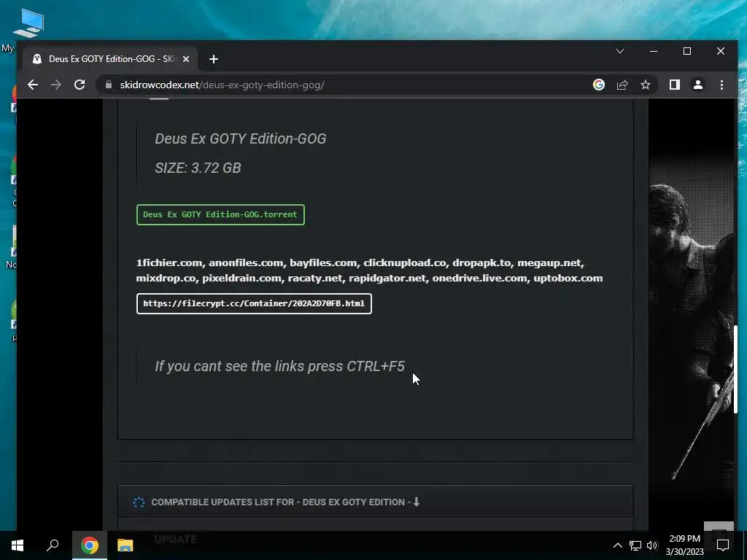Share this page via share icon
This screenshot has width=747, height=560.
pos(622,85)
